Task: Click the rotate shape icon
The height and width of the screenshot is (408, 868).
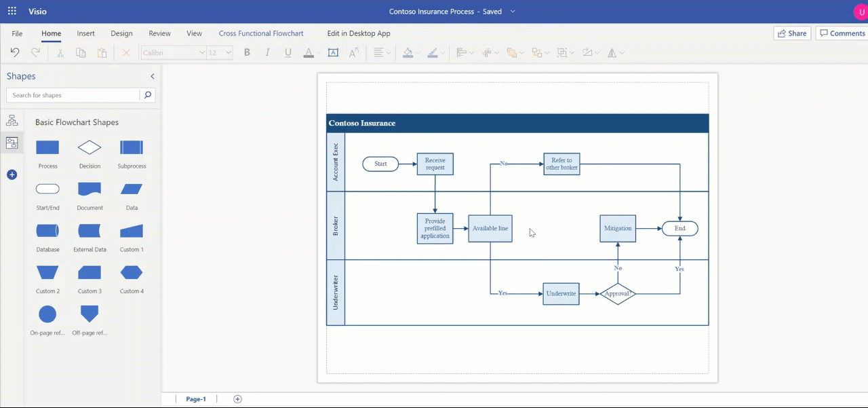Action: click(589, 52)
